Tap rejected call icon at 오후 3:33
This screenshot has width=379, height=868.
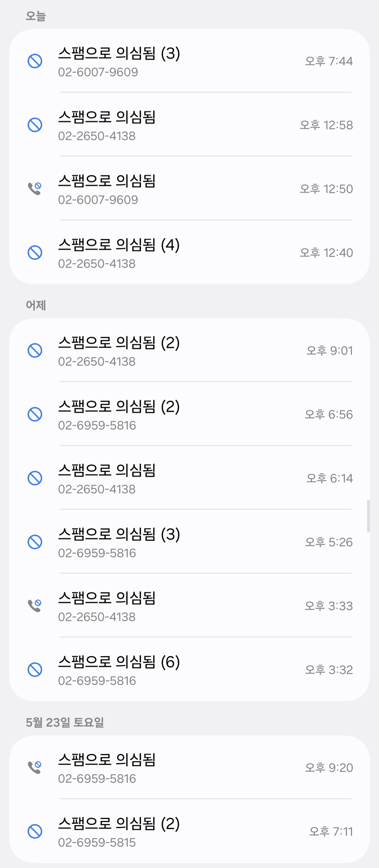[x=35, y=606]
